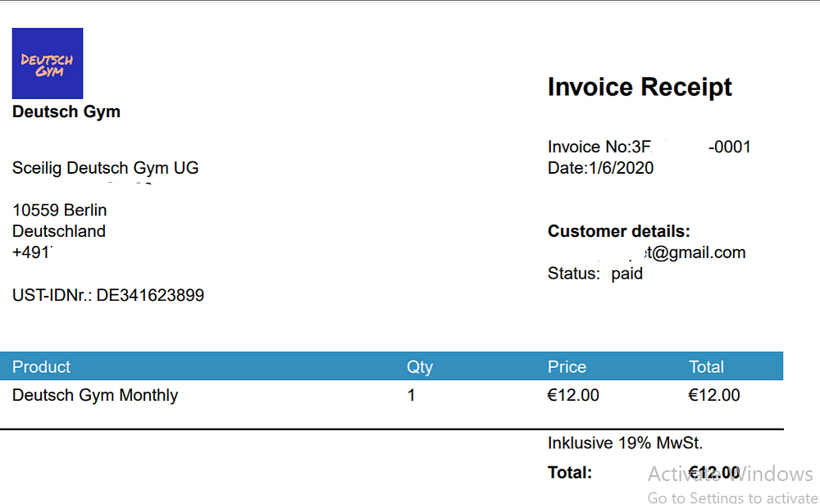Click the quantity value 1
The height and width of the screenshot is (504, 820).
click(411, 395)
